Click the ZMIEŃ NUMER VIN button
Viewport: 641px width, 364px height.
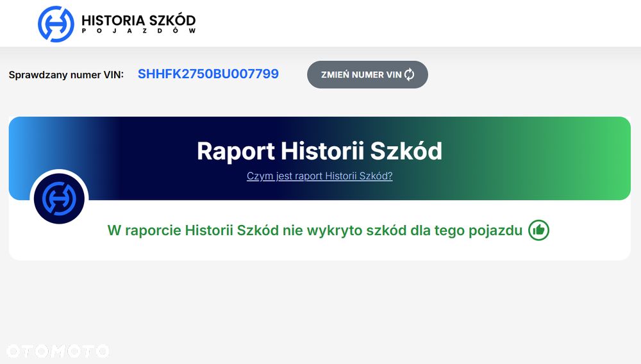click(367, 75)
